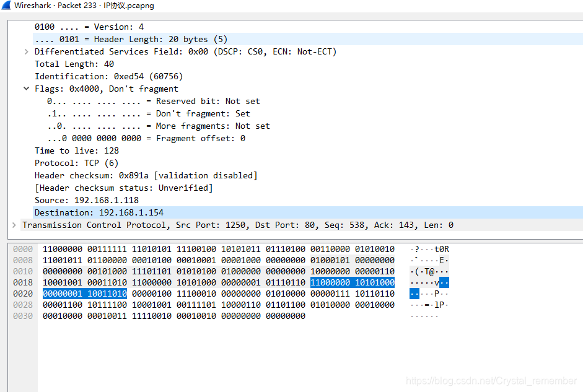Select the Total Length: 40 row
This screenshot has height=392, width=583.
click(74, 64)
